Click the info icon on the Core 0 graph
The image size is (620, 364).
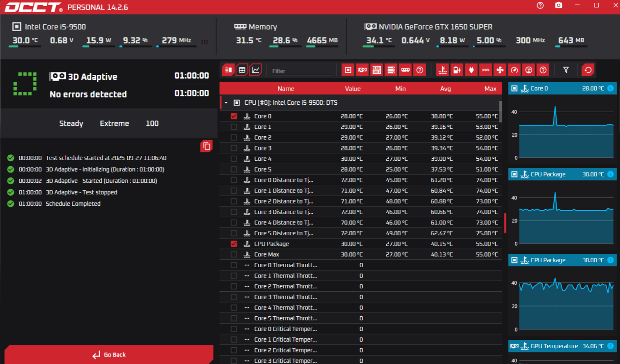[610, 88]
